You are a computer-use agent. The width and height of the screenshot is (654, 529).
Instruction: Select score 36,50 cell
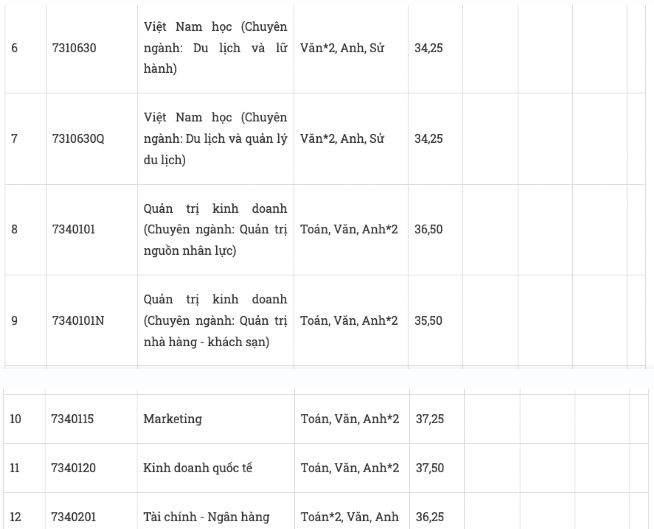tap(428, 230)
